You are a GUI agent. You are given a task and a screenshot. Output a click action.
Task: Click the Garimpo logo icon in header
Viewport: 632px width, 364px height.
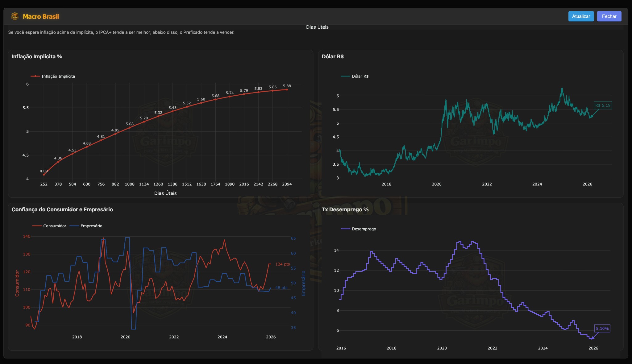click(15, 16)
